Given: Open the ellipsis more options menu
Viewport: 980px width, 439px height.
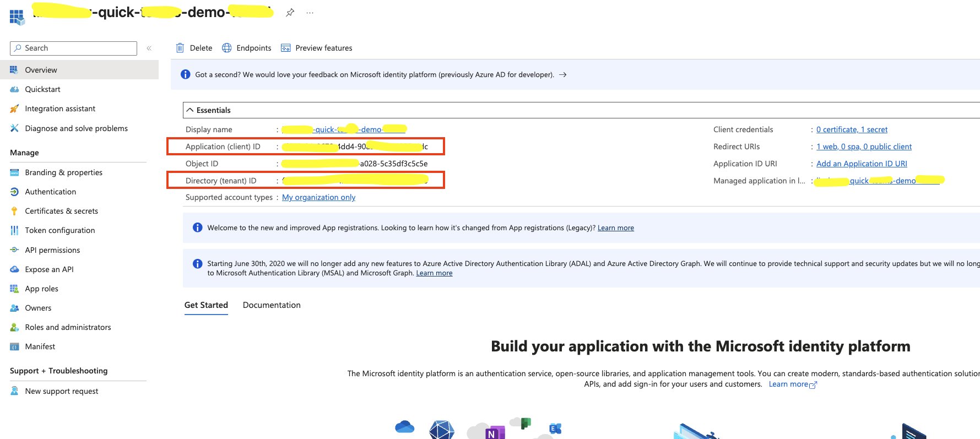Looking at the screenshot, I should pyautogui.click(x=310, y=13).
